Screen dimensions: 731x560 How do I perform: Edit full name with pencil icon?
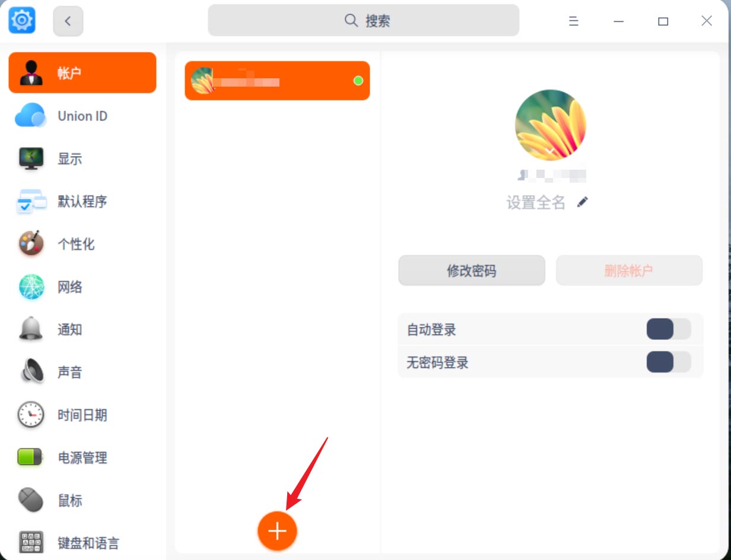coord(583,202)
